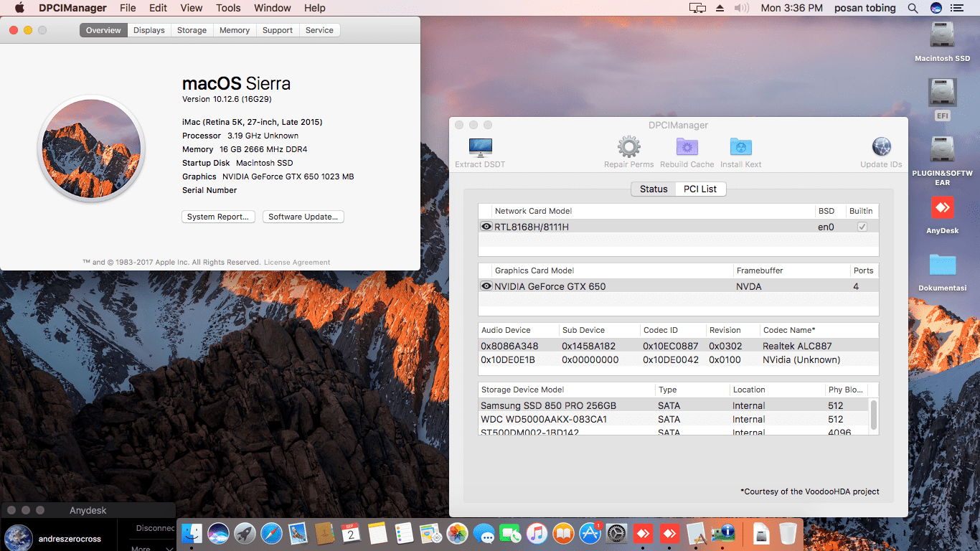Open Launchpad rocket icon in dock

245,533
